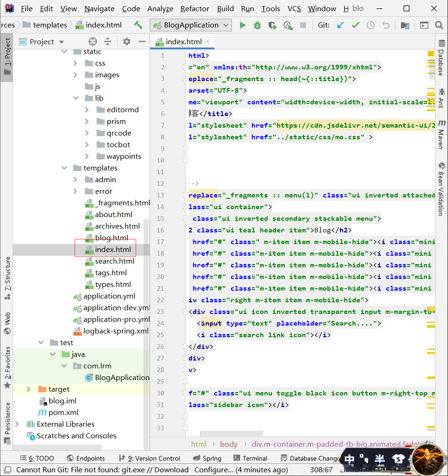Click the Build hammer icon
The width and height of the screenshot is (448, 476).
138,25
